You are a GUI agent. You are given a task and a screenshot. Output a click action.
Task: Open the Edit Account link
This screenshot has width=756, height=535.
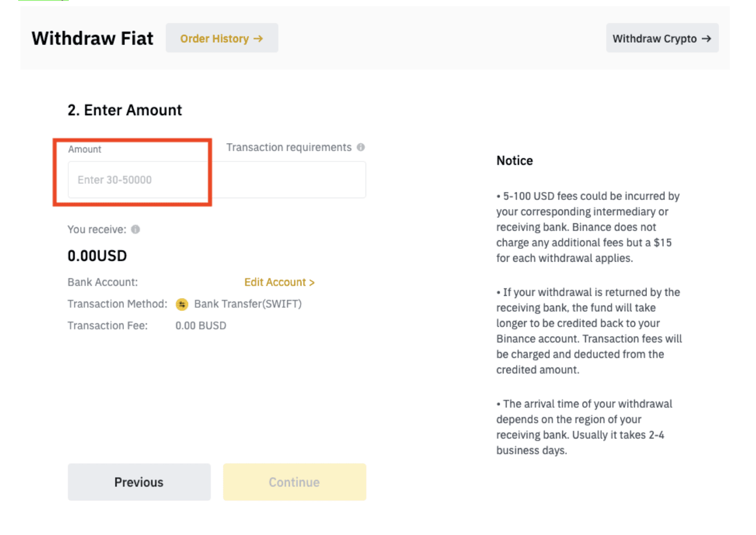point(279,282)
